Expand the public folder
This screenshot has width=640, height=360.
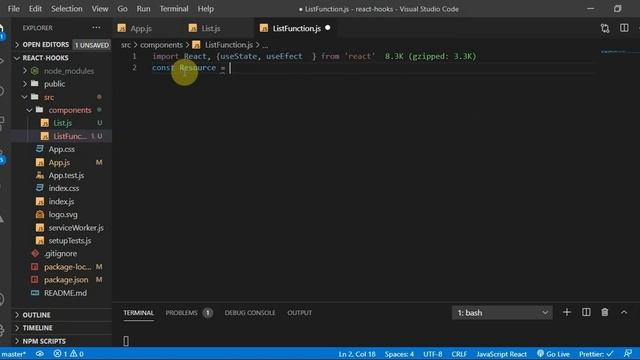click(x=54, y=84)
